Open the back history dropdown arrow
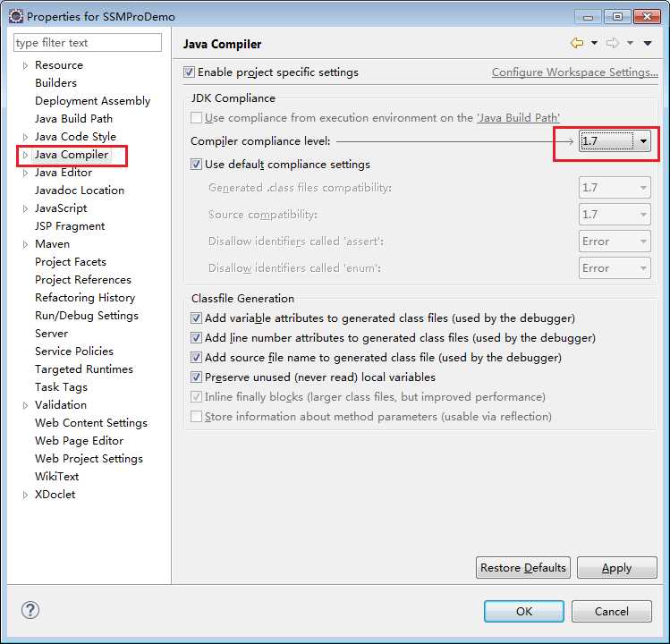 click(x=594, y=43)
